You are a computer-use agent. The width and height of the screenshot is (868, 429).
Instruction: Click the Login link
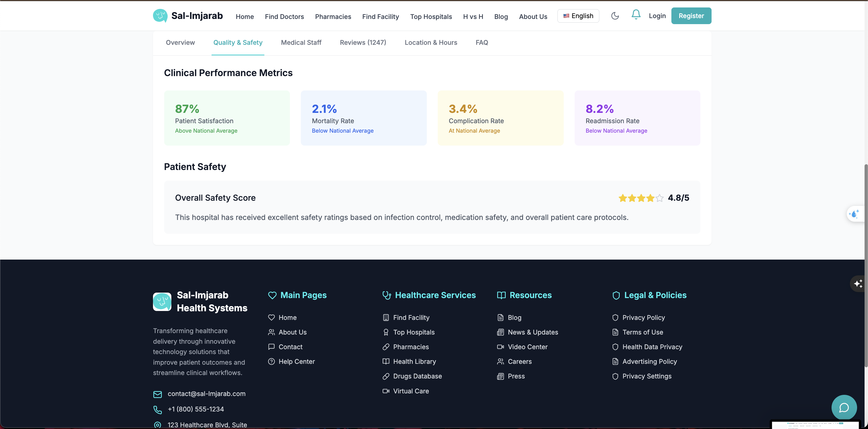[657, 16]
